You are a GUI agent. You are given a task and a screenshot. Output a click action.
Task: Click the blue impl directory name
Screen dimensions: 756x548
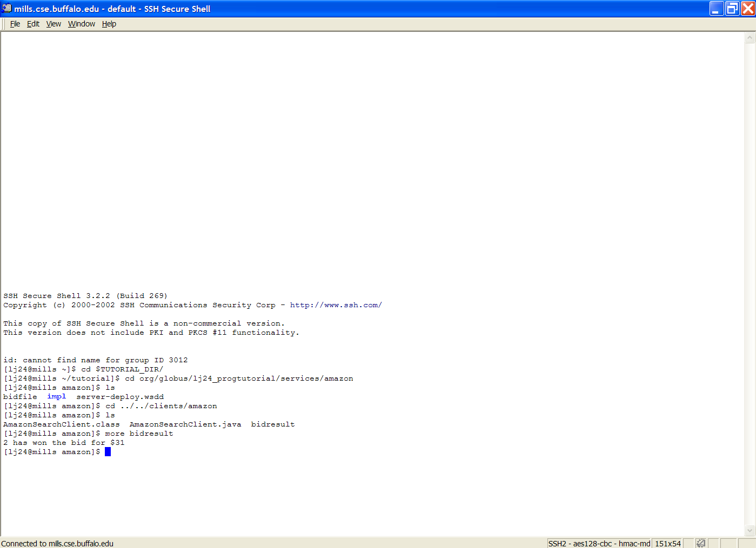(57, 397)
